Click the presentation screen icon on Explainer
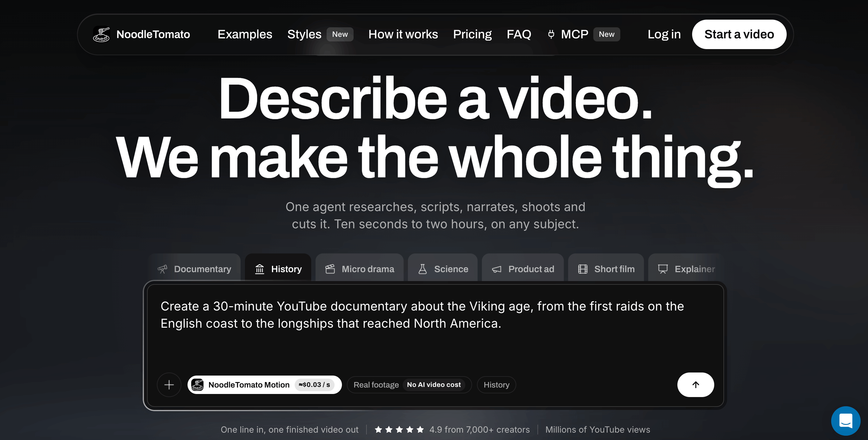The width and height of the screenshot is (868, 440). tap(663, 269)
